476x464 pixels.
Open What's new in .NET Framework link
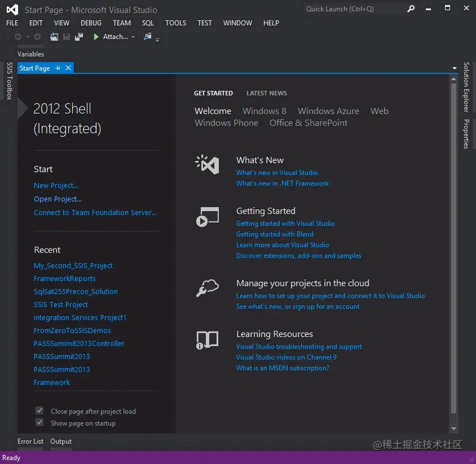[x=283, y=183]
